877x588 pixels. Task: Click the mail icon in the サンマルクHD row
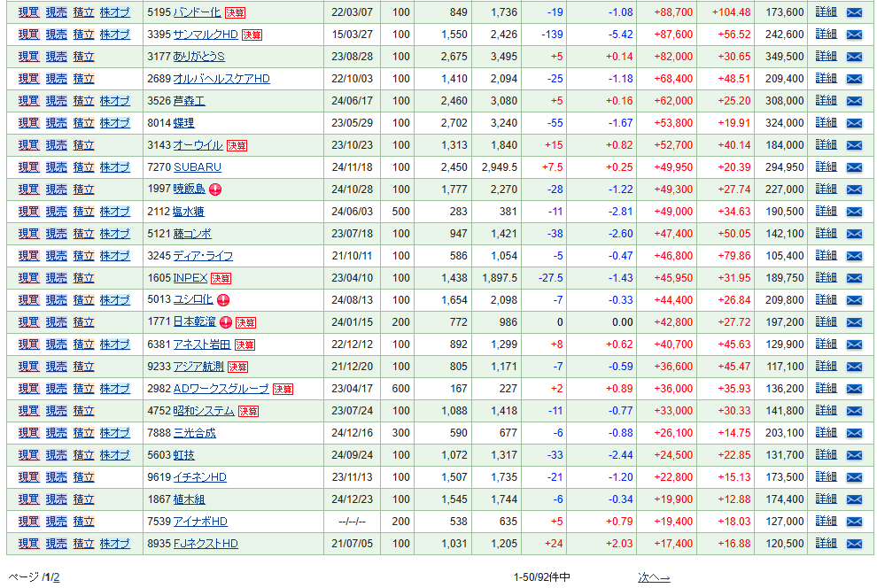pos(854,35)
